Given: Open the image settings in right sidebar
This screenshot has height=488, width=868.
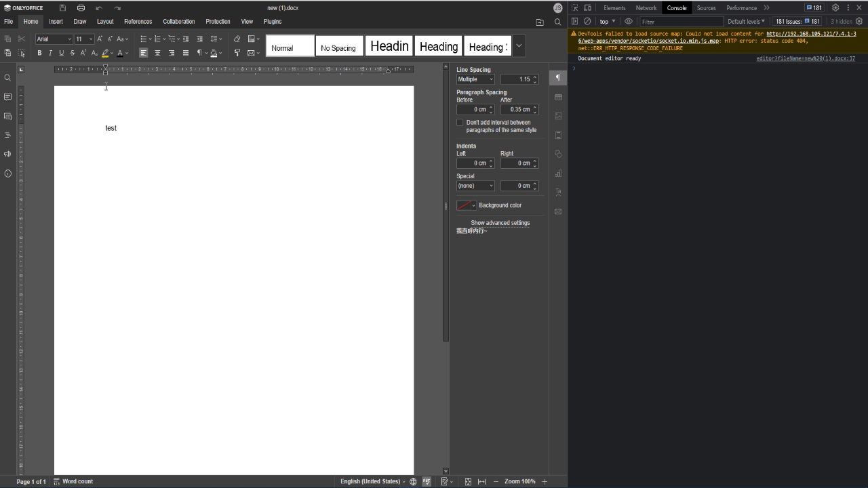Looking at the screenshot, I should click(558, 116).
